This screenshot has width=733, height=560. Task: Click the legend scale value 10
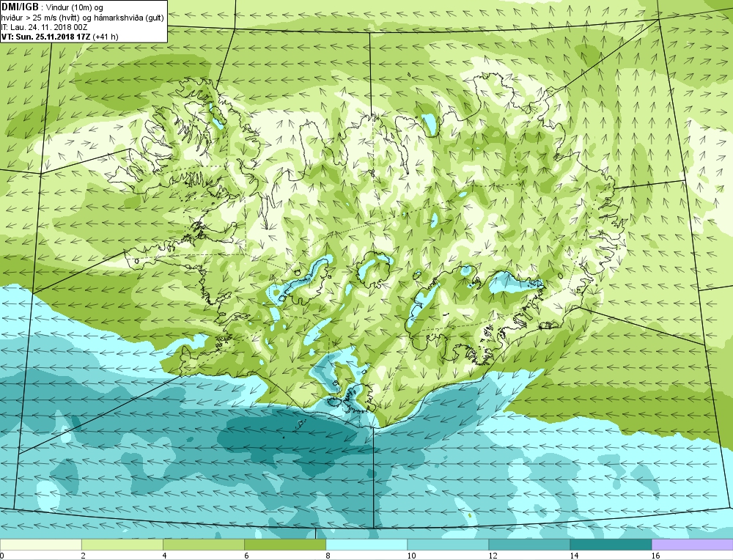point(411,556)
